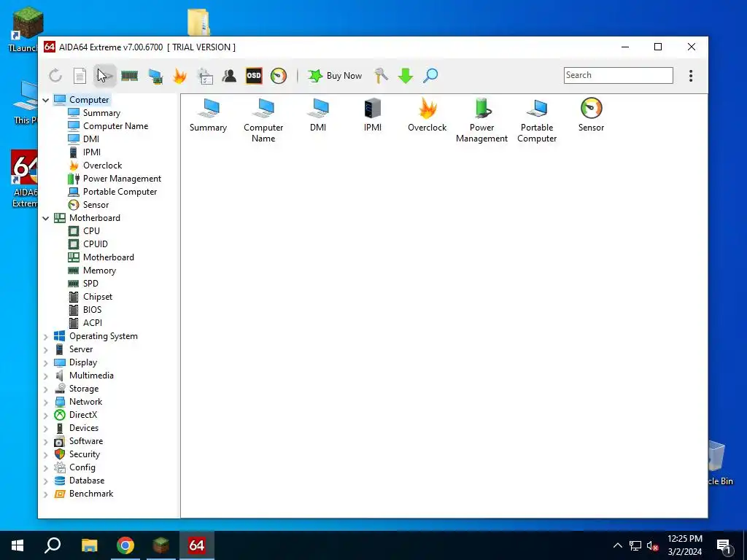Screen dimensions: 747x560
Task: Expand the Devices tree node
Action: coord(46,429)
